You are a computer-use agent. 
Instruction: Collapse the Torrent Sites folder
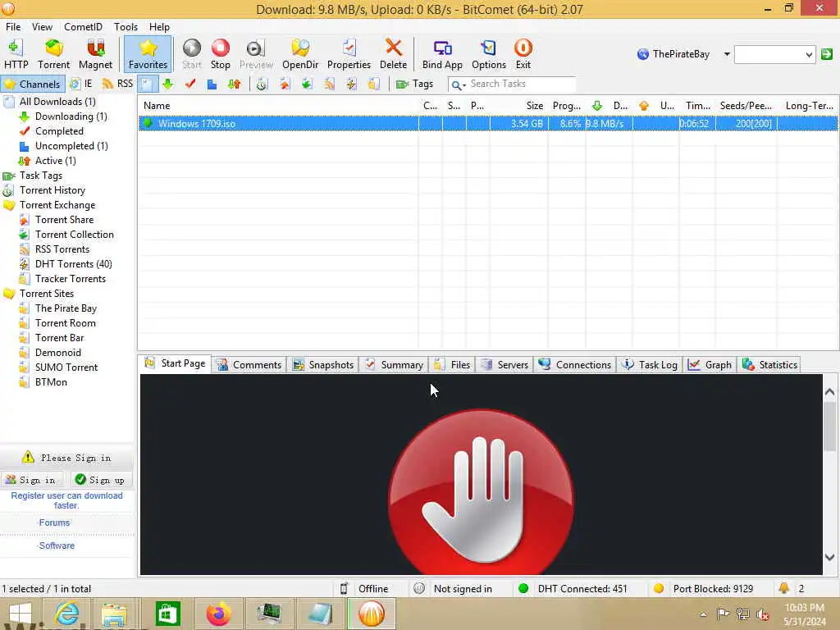pyautogui.click(x=9, y=294)
